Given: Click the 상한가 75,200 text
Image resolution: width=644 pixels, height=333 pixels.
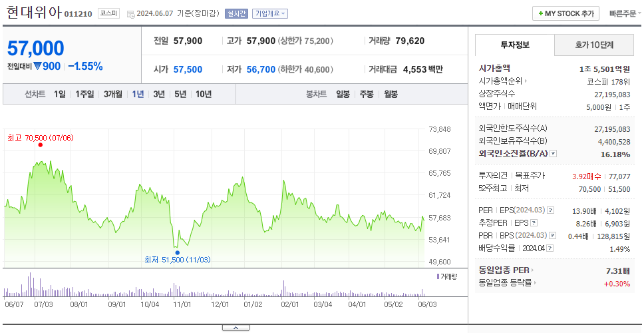Looking at the screenshot, I should pyautogui.click(x=305, y=41).
